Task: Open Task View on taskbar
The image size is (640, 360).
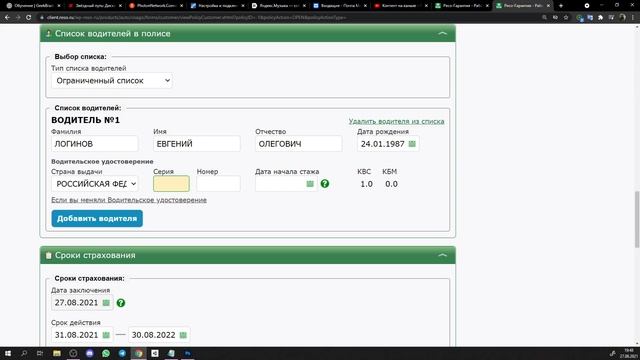Action: point(40,353)
